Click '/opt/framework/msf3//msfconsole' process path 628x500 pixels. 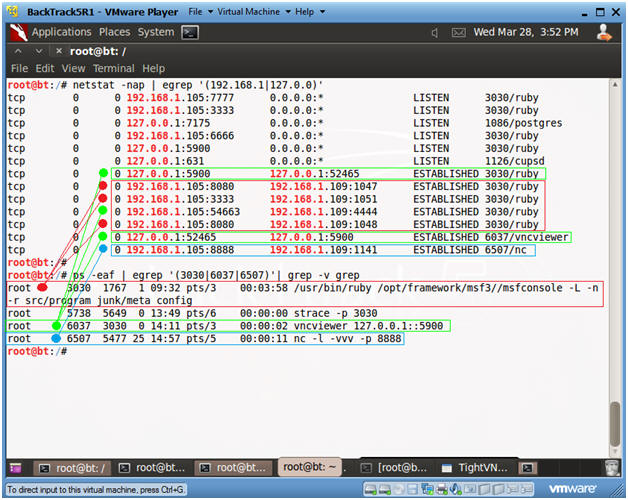pos(470,288)
